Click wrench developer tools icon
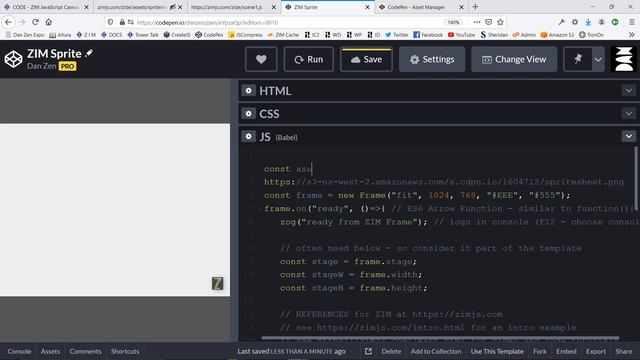The image size is (640, 360). [562, 22]
